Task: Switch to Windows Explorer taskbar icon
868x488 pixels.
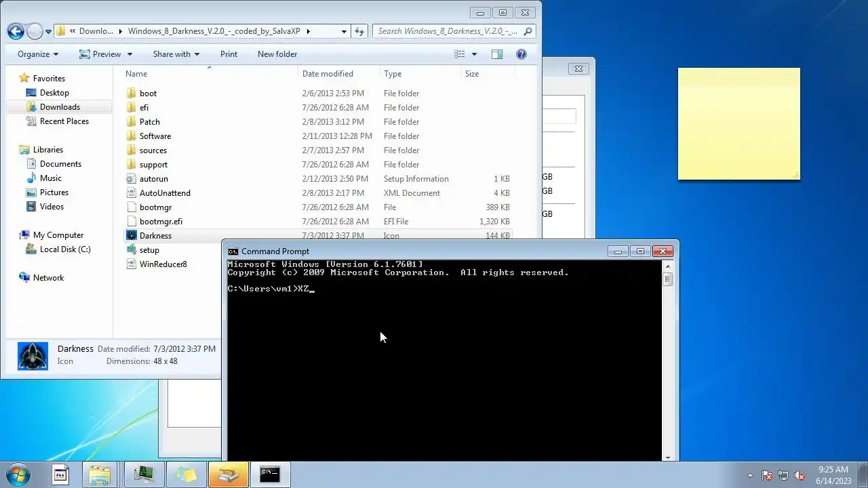Action: (100, 474)
